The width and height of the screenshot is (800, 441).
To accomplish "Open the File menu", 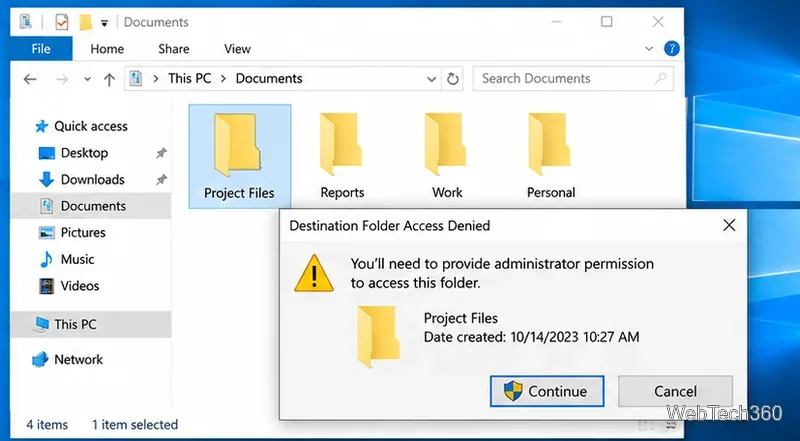I will coord(41,48).
